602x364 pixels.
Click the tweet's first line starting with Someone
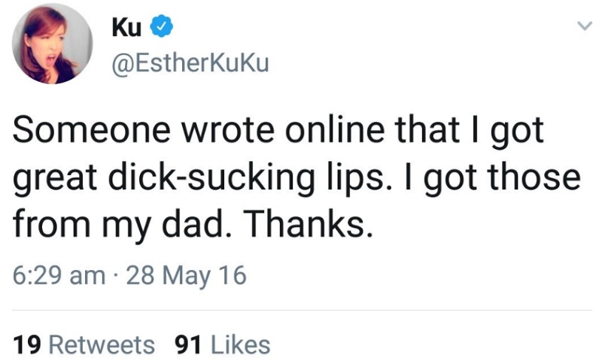point(278,131)
